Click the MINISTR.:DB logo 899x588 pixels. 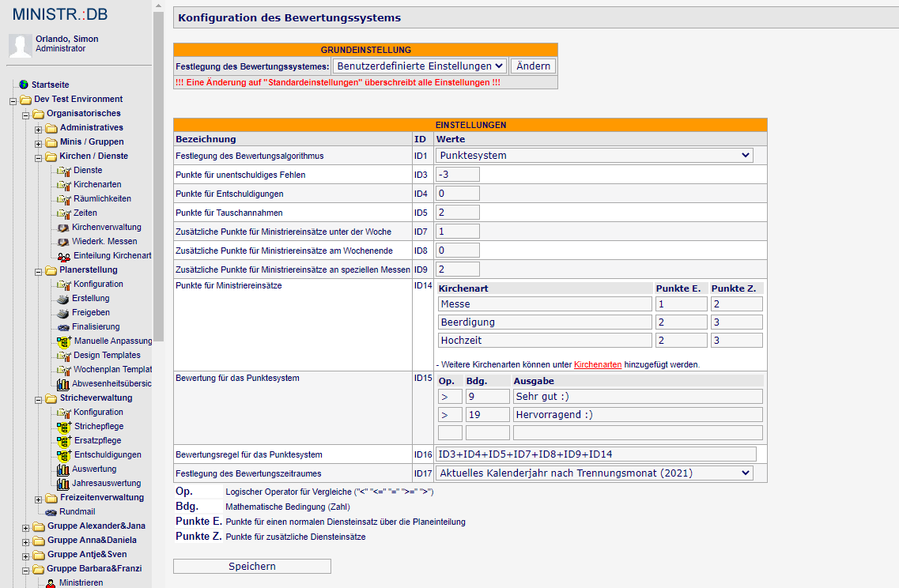click(60, 14)
